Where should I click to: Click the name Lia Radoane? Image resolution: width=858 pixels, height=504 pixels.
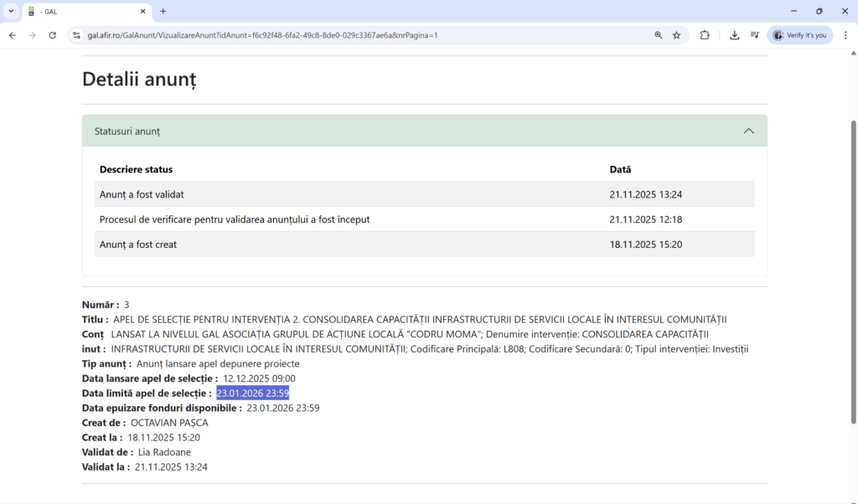coord(164,452)
